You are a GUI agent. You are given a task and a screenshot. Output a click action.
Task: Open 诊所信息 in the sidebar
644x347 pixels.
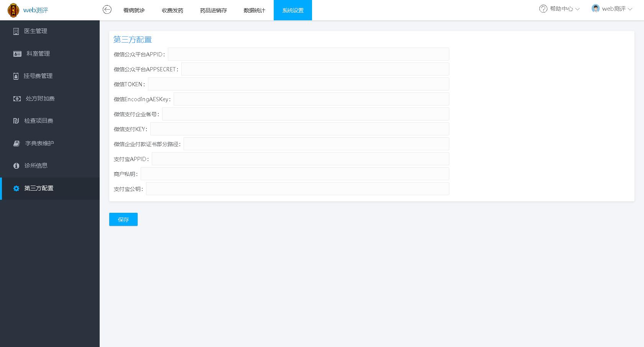(50, 166)
